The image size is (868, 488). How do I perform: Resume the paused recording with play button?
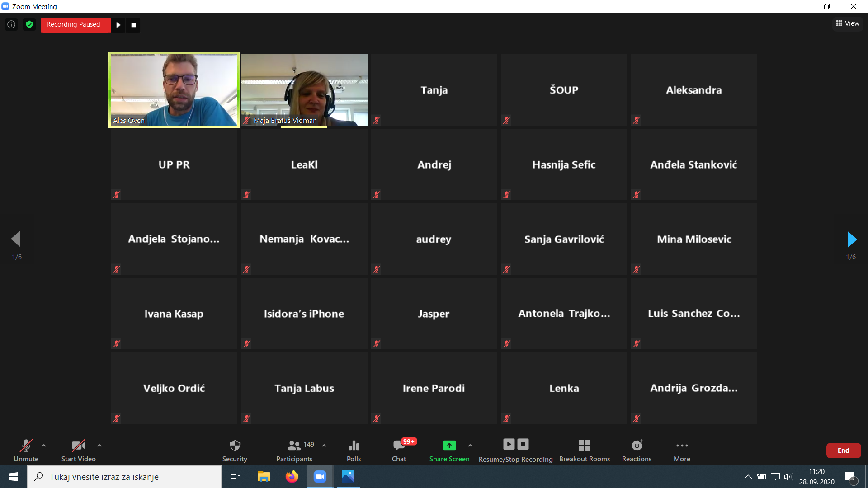coord(118,25)
